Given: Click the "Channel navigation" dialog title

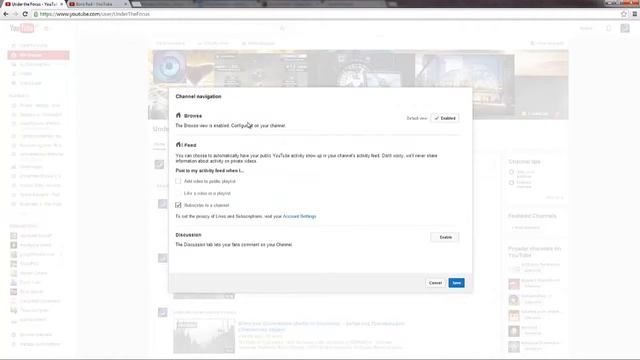Looking at the screenshot, I should [x=198, y=96].
